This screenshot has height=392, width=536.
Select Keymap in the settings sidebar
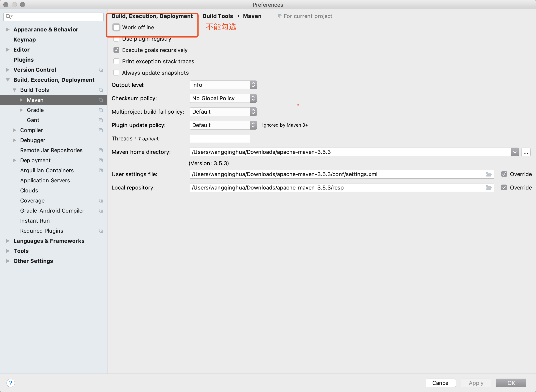(x=25, y=40)
